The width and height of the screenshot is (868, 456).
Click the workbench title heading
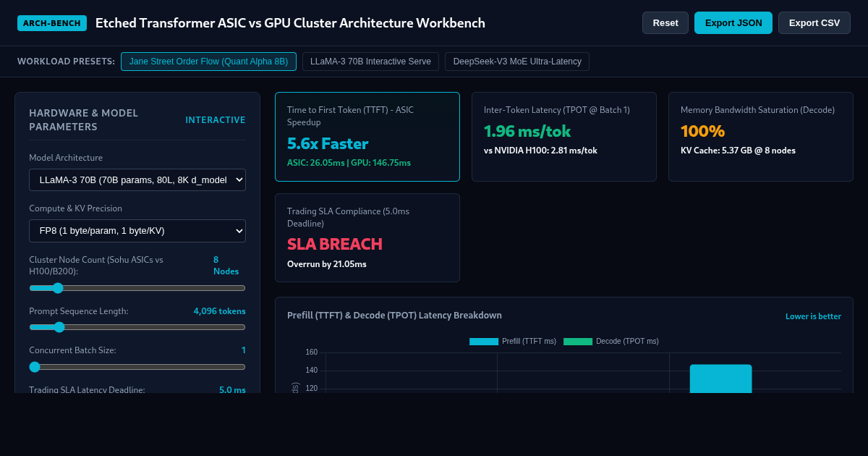pos(290,23)
